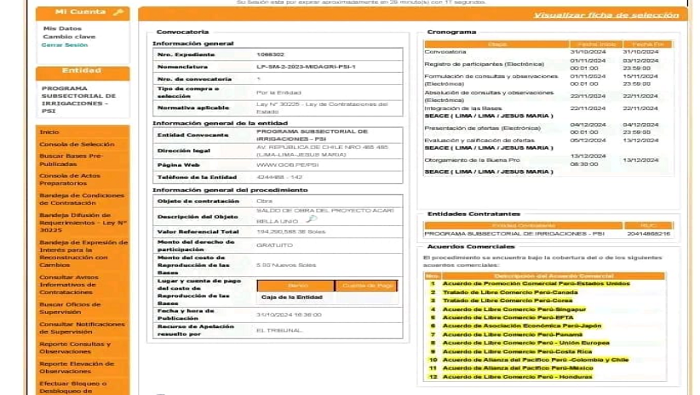Screen dimensions: 700x395
Task: Select Buscar Bases Pre-Publicadas menu item
Action: point(71,160)
